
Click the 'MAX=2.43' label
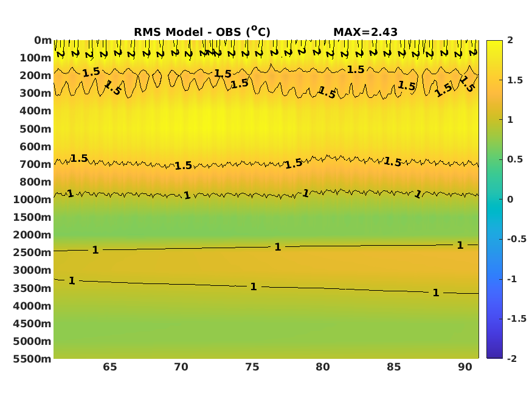(x=365, y=32)
